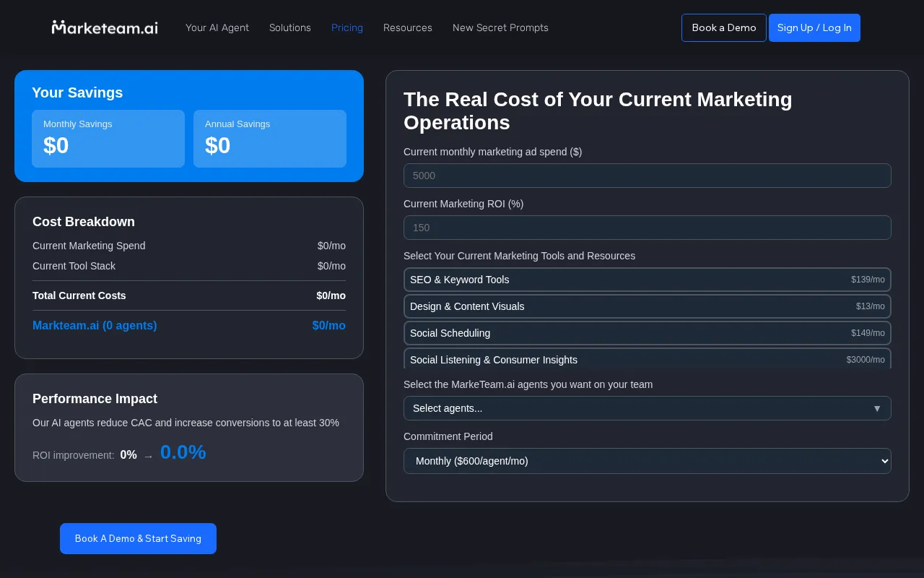
Task: Click the Marketeam.ai logo
Action: click(x=105, y=27)
